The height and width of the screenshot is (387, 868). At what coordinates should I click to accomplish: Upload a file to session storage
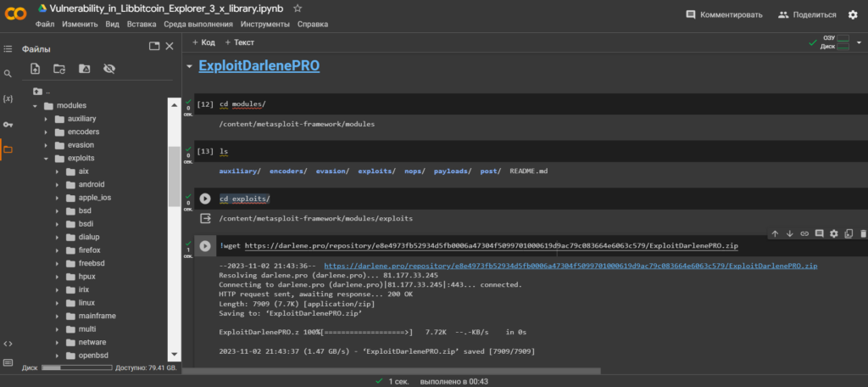pos(36,69)
